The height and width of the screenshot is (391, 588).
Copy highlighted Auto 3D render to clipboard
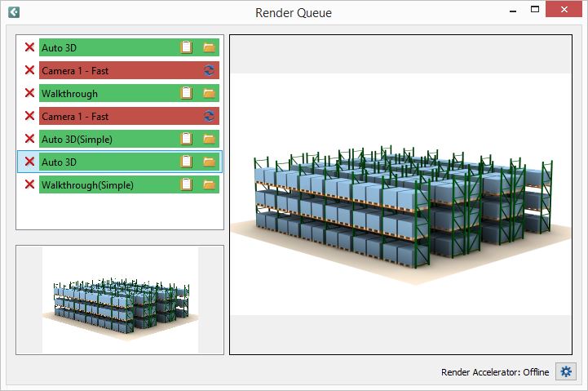coord(187,162)
